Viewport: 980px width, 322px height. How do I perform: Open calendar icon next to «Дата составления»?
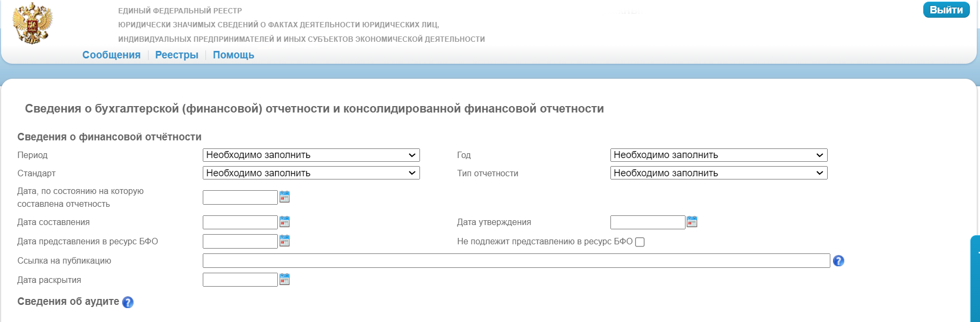click(284, 222)
